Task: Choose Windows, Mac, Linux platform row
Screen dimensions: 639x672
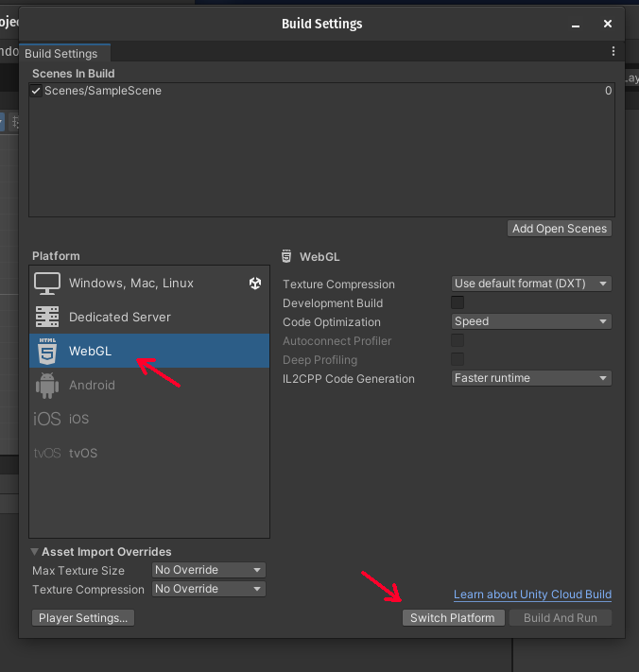Action: [x=149, y=284]
